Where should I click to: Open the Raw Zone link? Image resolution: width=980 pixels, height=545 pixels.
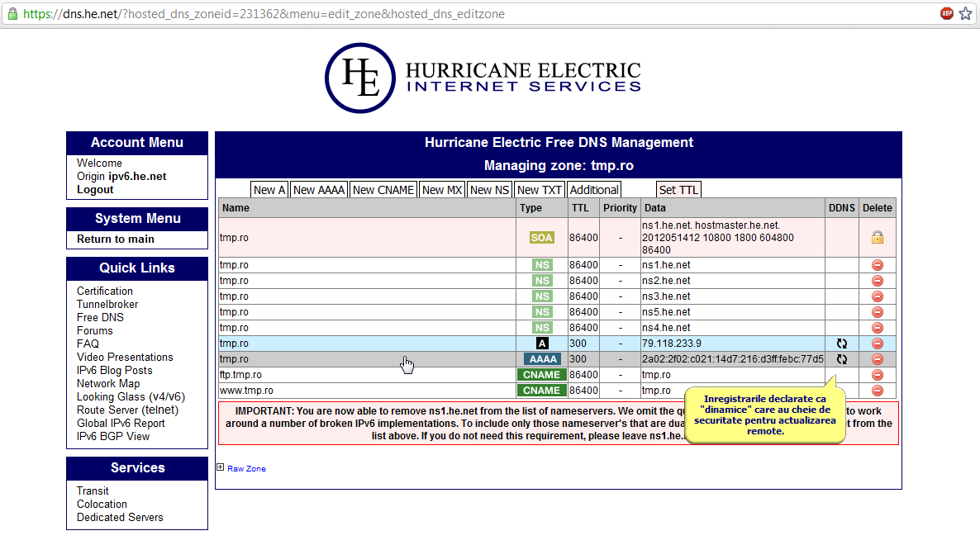point(246,469)
